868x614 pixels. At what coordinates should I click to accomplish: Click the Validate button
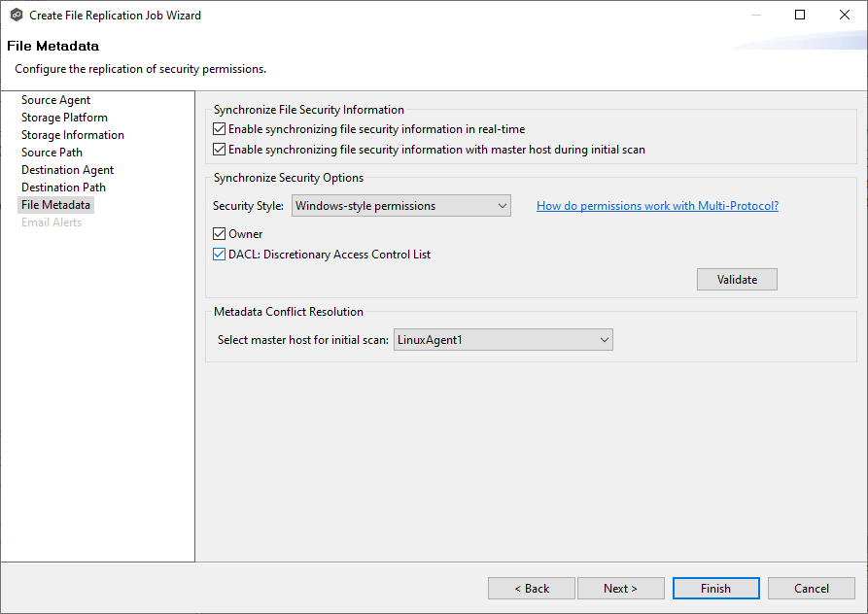coord(736,279)
